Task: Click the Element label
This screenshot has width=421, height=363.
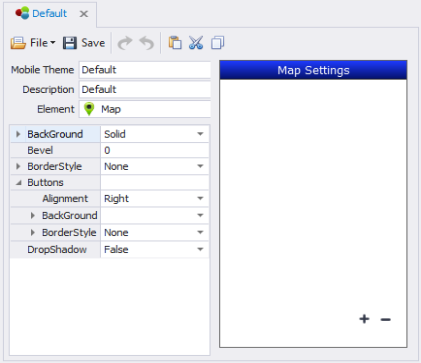Action: 56,109
